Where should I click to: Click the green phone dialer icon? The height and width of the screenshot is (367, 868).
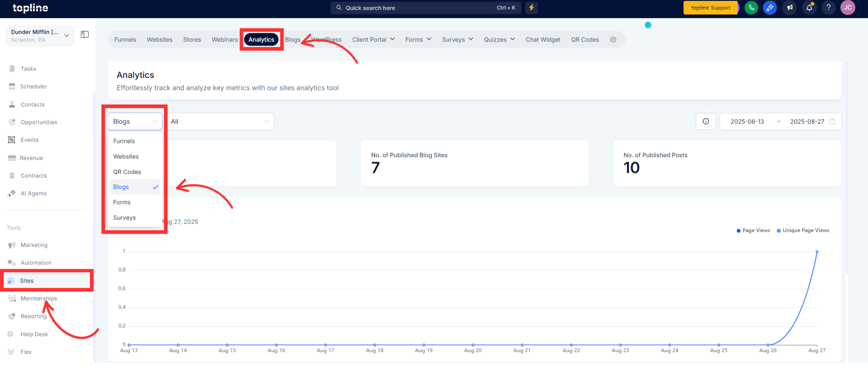pyautogui.click(x=751, y=8)
